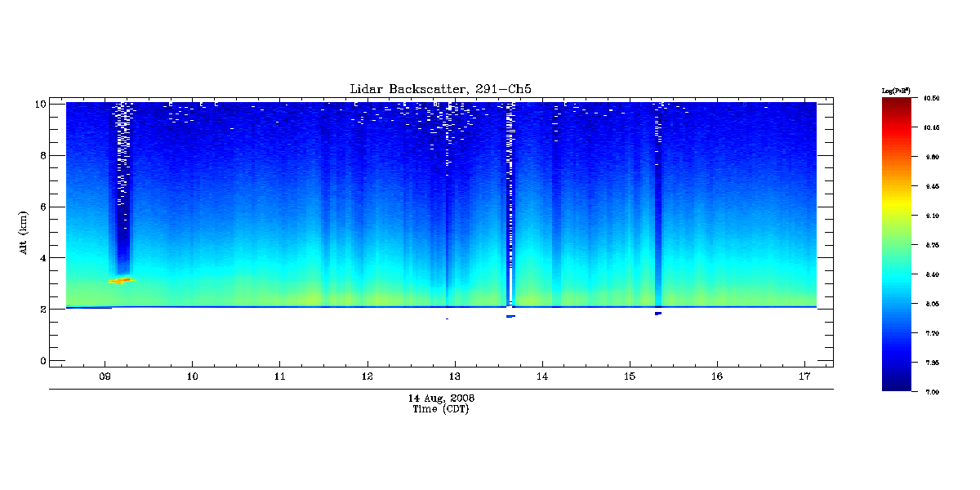This screenshot has height=490, width=980.
Task: Click the x-axis tick label '12'
Action: pyautogui.click(x=367, y=376)
